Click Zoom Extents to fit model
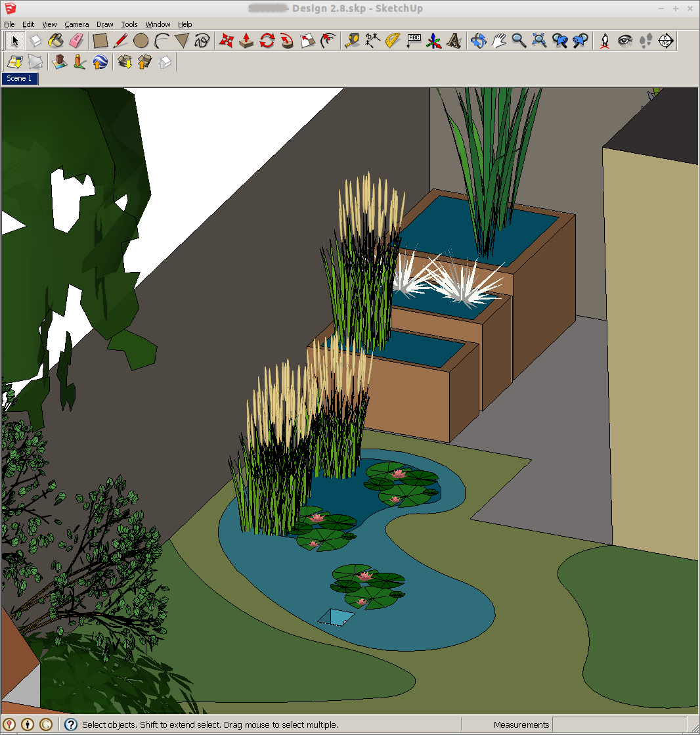Screen dimensions: 700x735 click(x=539, y=41)
